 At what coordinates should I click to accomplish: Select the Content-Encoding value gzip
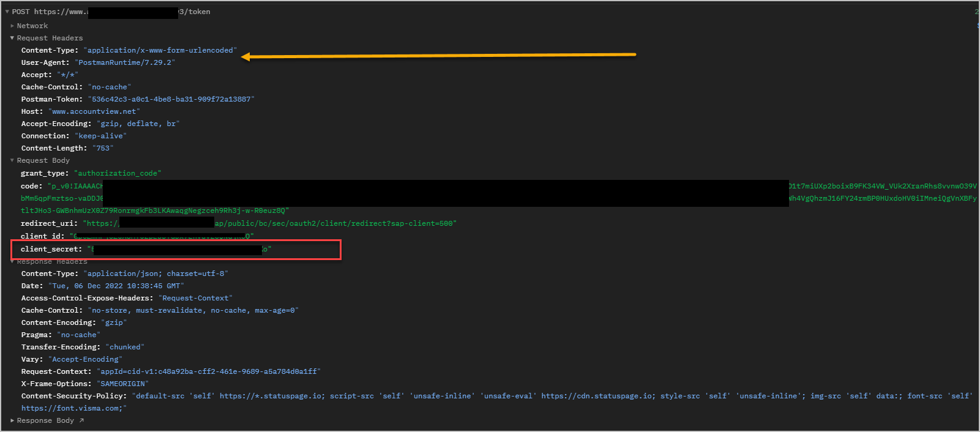pyautogui.click(x=114, y=322)
